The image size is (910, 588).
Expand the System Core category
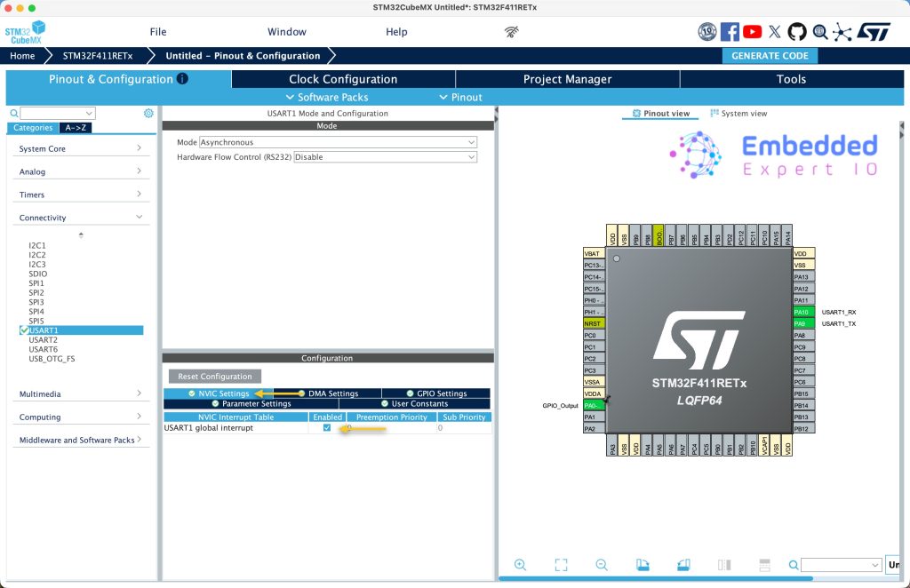(80, 148)
